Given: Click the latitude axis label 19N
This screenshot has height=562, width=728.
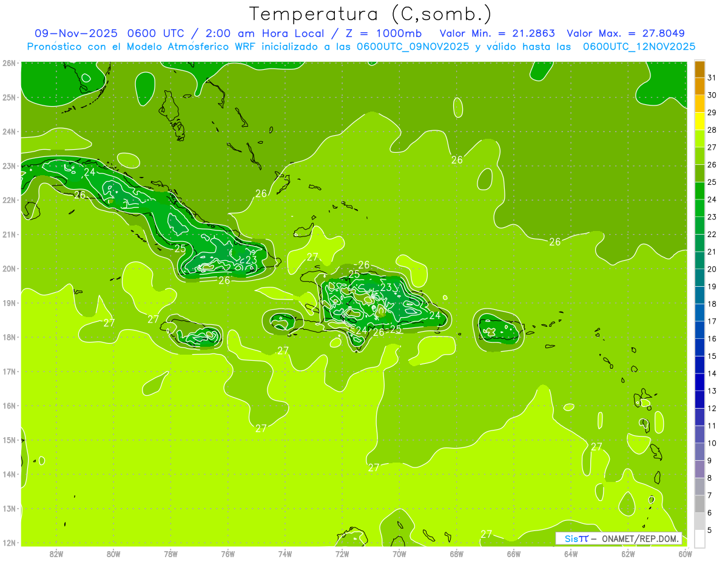Looking at the screenshot, I should tap(9, 303).
